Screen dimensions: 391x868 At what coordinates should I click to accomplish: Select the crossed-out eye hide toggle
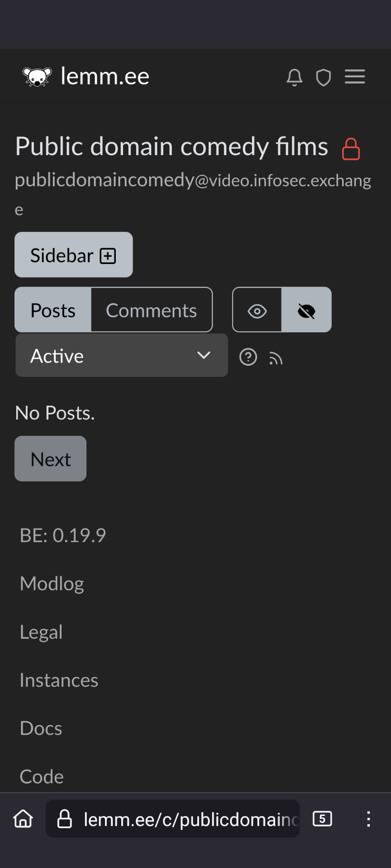click(x=306, y=310)
